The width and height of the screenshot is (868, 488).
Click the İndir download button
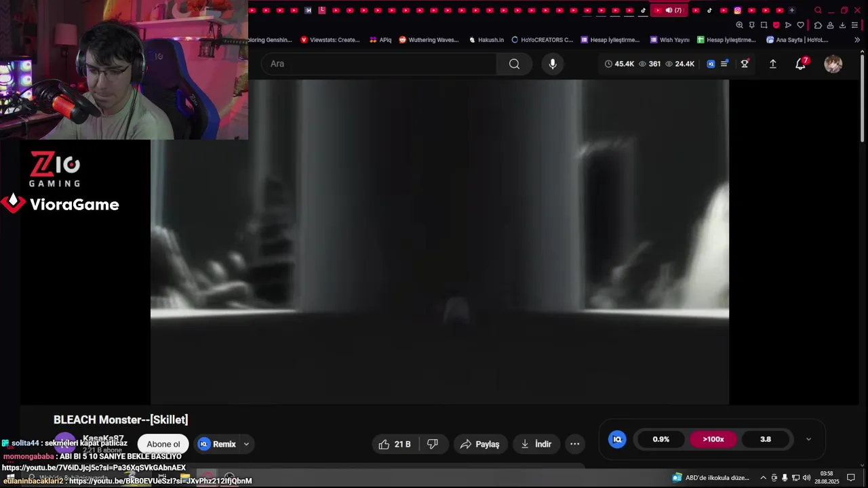536,444
